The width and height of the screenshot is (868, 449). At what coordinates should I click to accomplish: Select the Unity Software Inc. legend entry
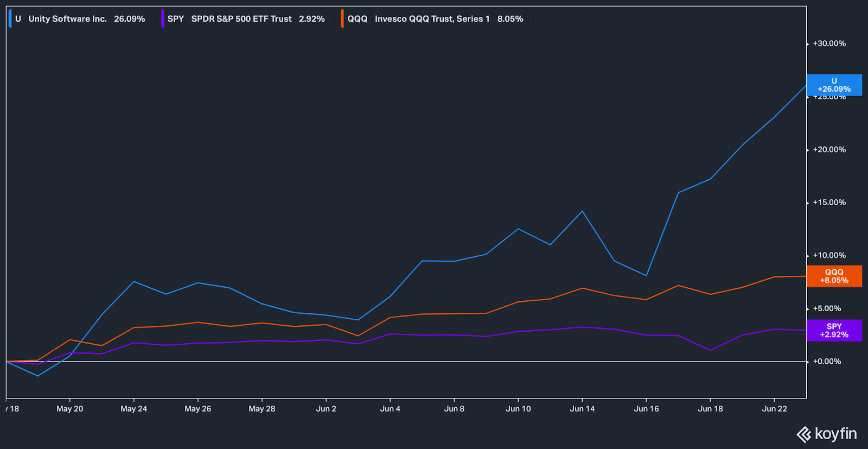[81, 18]
